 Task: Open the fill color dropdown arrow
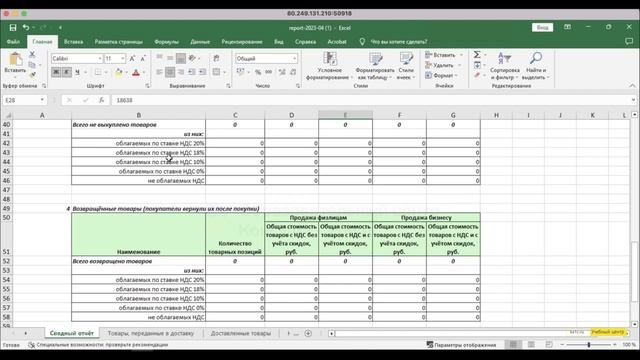pyautogui.click(x=127, y=73)
